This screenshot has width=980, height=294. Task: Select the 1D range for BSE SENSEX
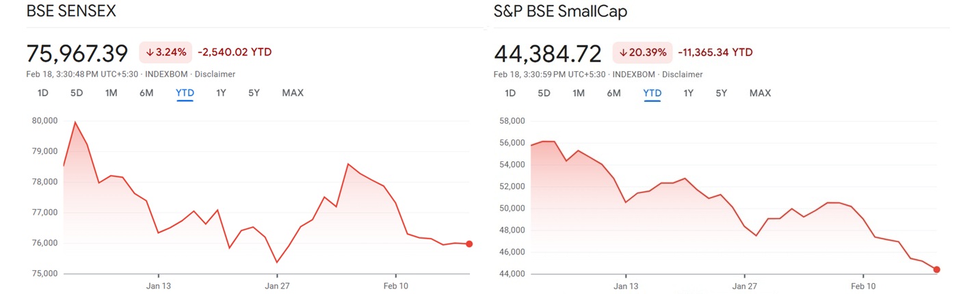(42, 93)
